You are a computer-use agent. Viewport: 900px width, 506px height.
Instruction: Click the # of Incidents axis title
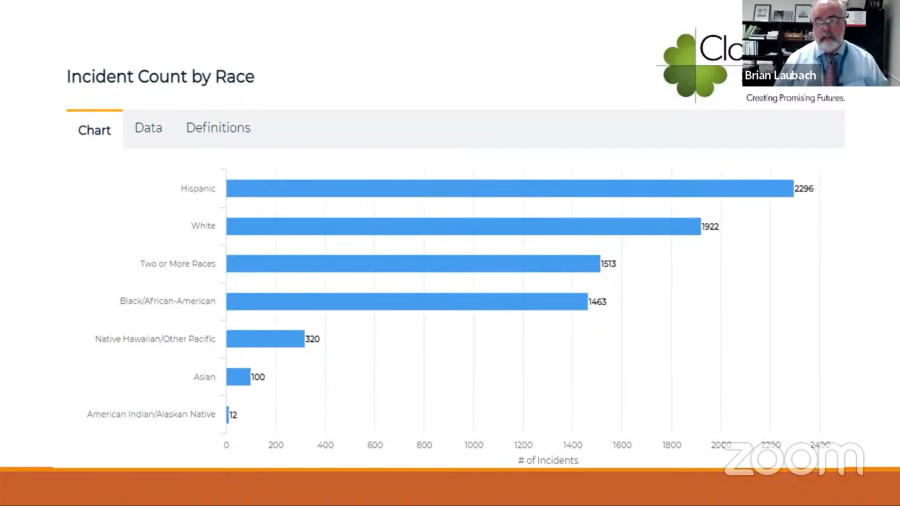pos(548,461)
